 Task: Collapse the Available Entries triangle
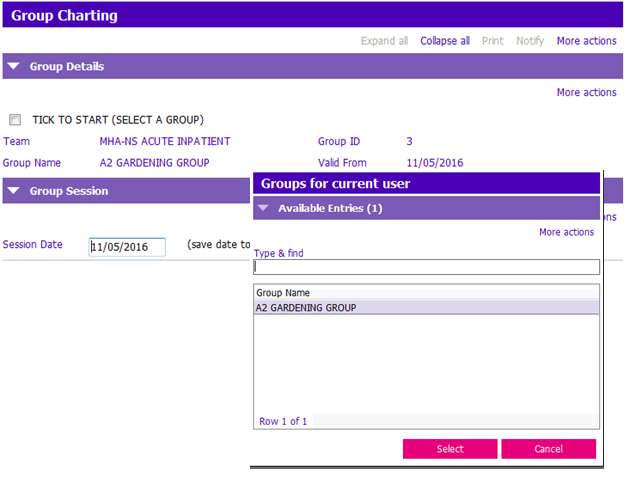pos(263,208)
